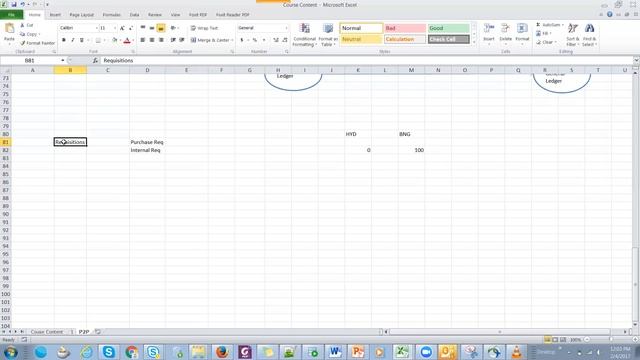Click the Delete cells button
Screen dimensions: 640x360
pyautogui.click(x=505, y=34)
